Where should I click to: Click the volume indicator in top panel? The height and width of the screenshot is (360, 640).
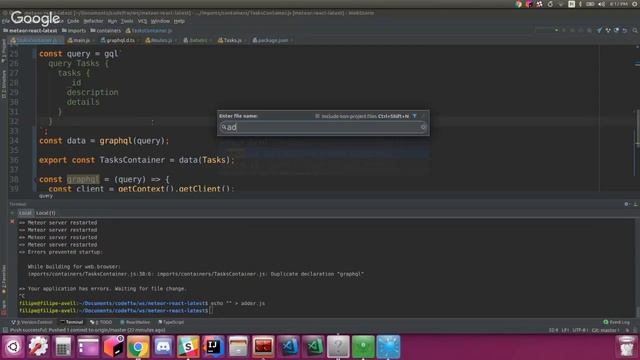click(601, 4)
